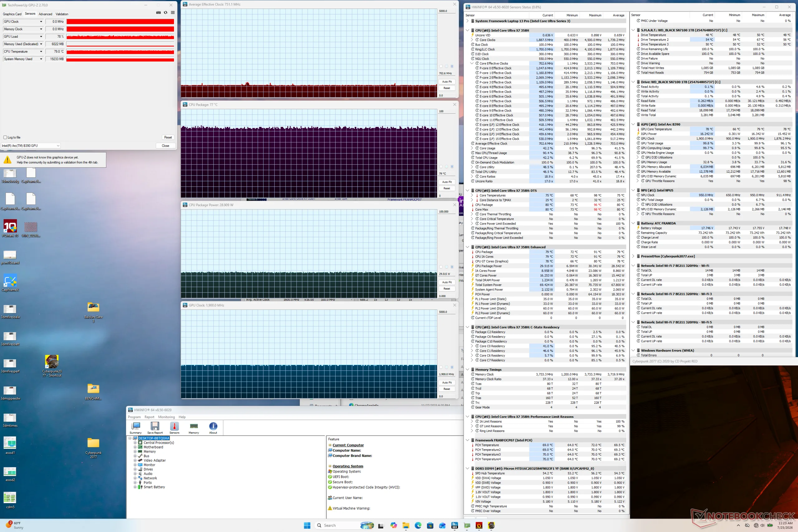Select the Network tree item in HWiNFO
This screenshot has width=798, height=532.
150,478
